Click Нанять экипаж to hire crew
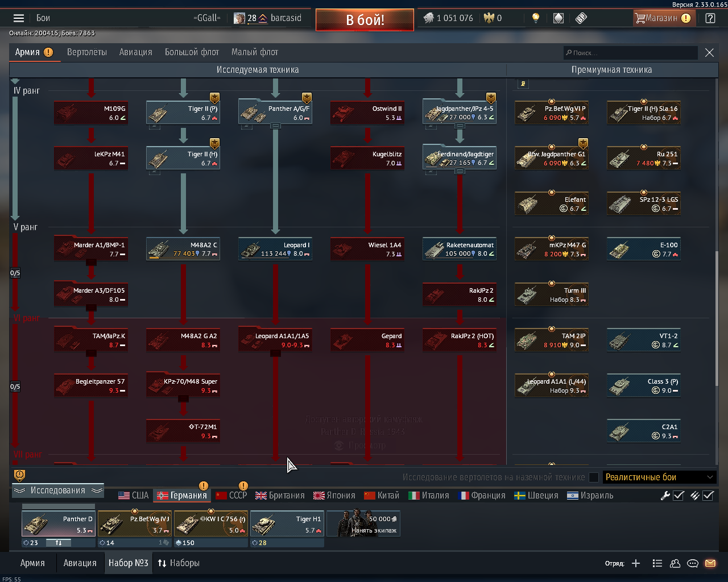 363,523
